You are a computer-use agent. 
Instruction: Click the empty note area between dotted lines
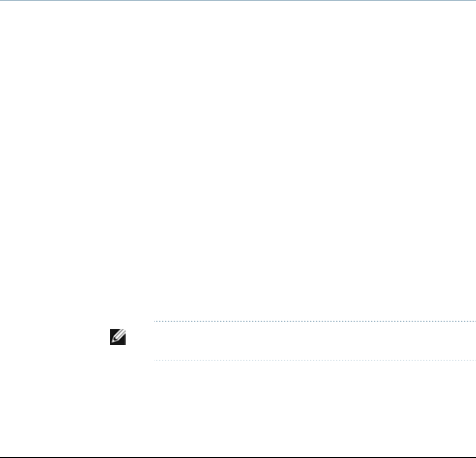click(x=315, y=340)
